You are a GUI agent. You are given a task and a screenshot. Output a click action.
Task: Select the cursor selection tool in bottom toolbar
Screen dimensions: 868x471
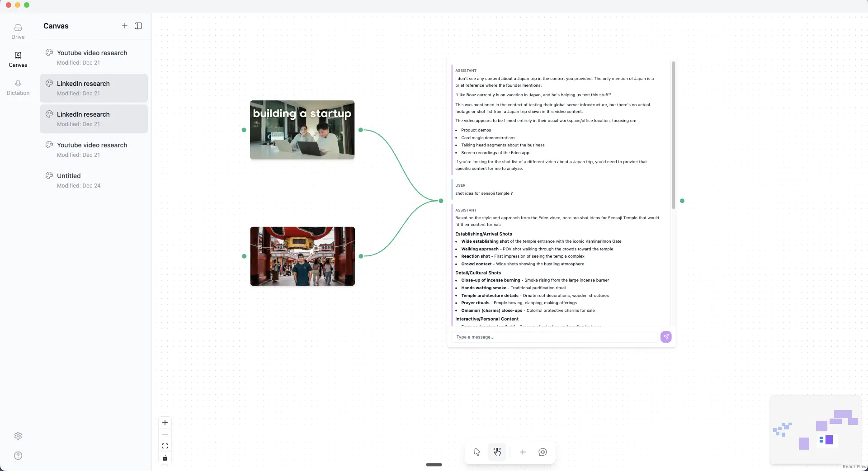pyautogui.click(x=476, y=452)
